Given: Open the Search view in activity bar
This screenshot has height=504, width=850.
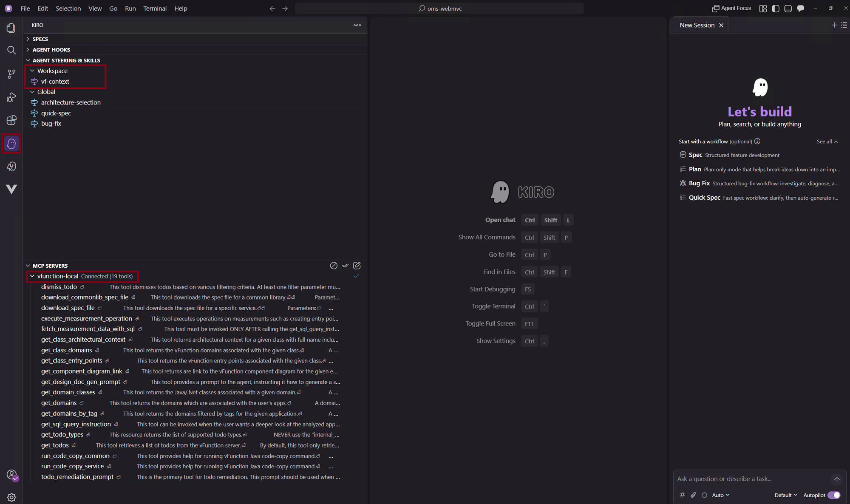Looking at the screenshot, I should click(11, 50).
